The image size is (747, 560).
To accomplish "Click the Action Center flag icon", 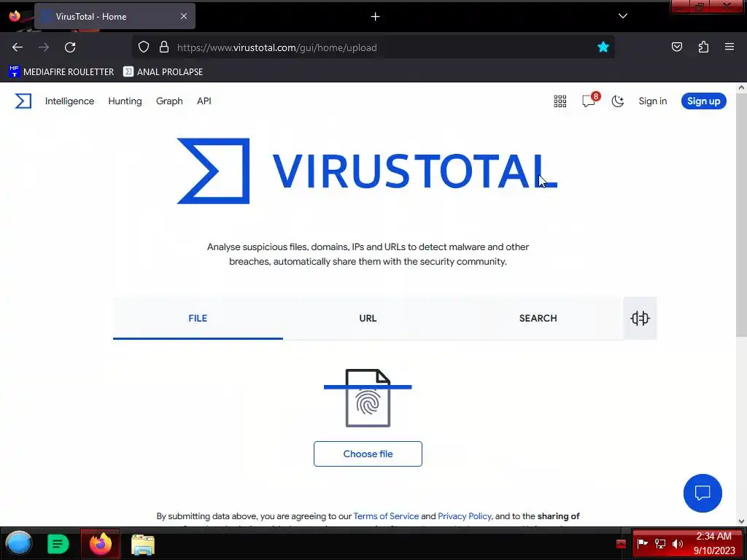I will tap(643, 543).
